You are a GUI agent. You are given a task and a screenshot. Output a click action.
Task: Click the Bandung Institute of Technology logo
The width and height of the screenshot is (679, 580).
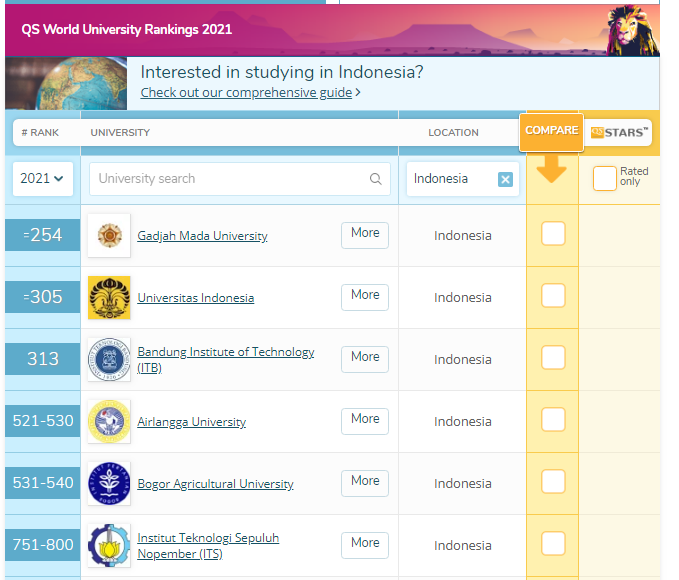tap(108, 359)
